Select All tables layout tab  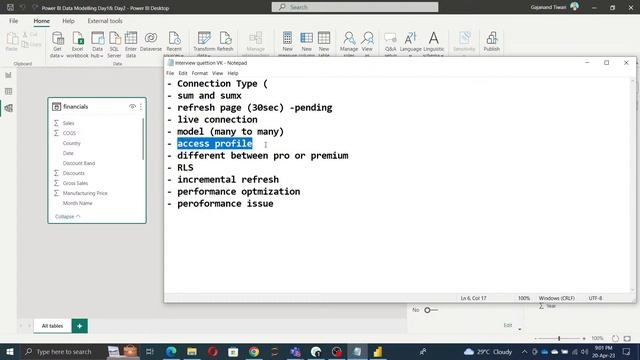coord(52,326)
